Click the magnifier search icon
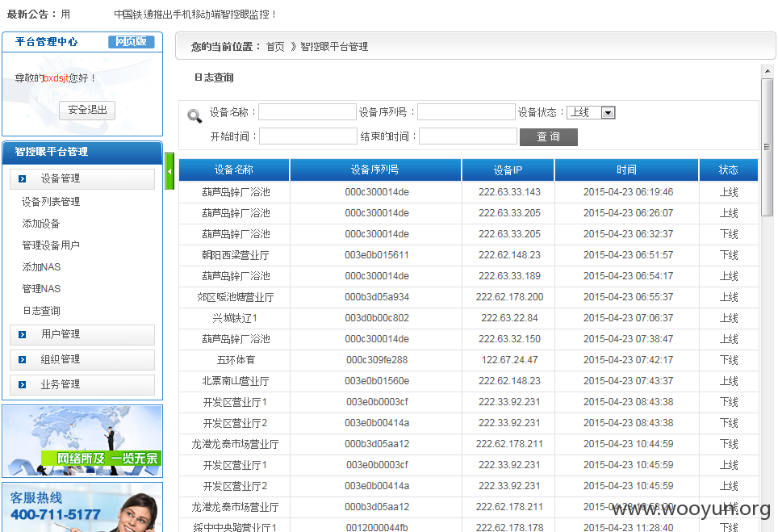778x532 pixels. (194, 115)
